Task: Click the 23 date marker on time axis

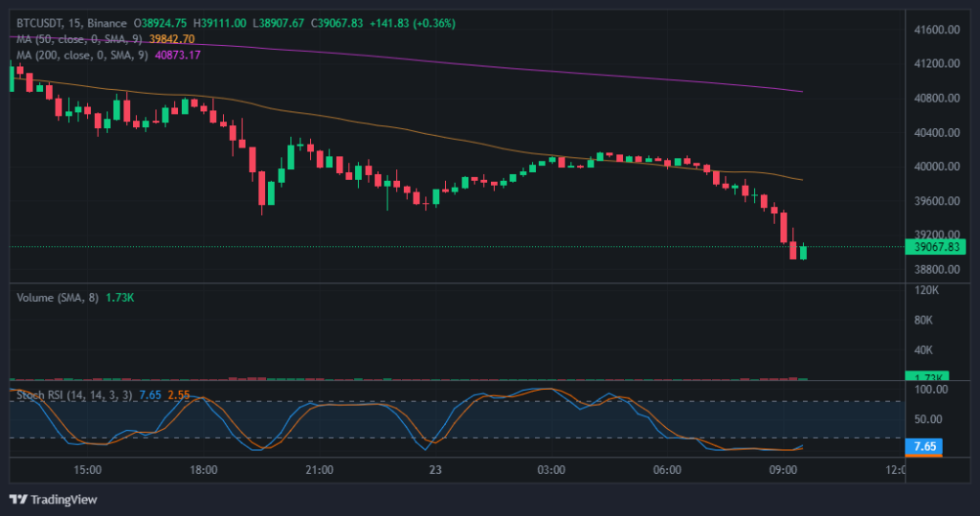Action: (x=435, y=470)
